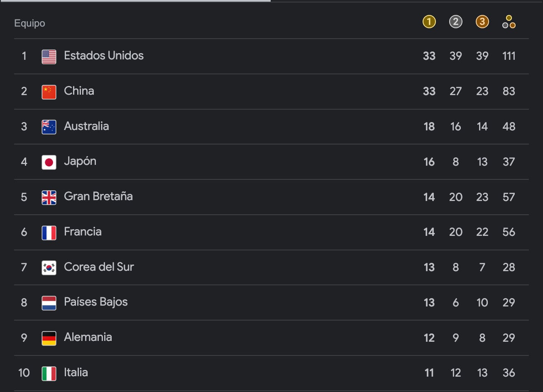Viewport: 543px width, 392px height.
Task: Click the bronze medal column icon
Action: (482, 22)
